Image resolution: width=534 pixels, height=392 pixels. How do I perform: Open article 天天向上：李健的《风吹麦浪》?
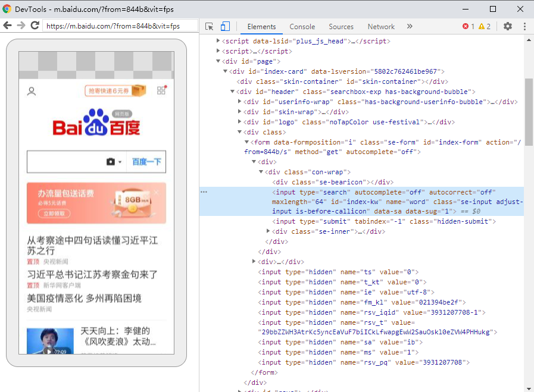coord(118,336)
